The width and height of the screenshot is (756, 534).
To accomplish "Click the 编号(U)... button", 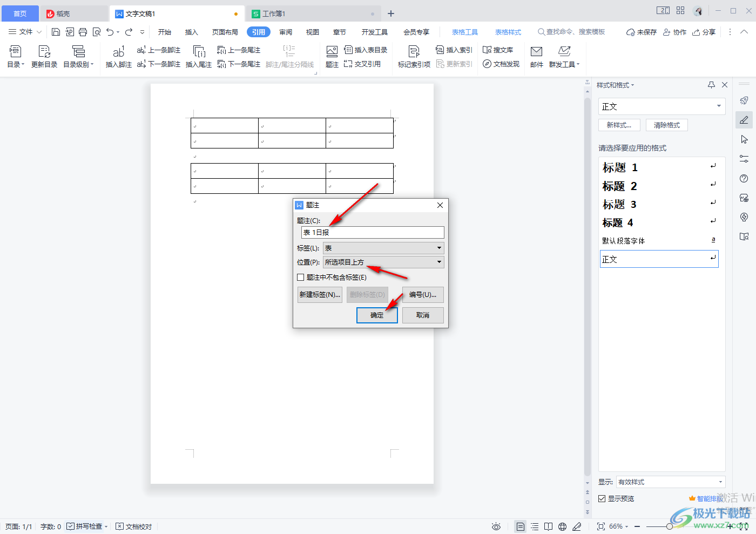I will [x=423, y=295].
